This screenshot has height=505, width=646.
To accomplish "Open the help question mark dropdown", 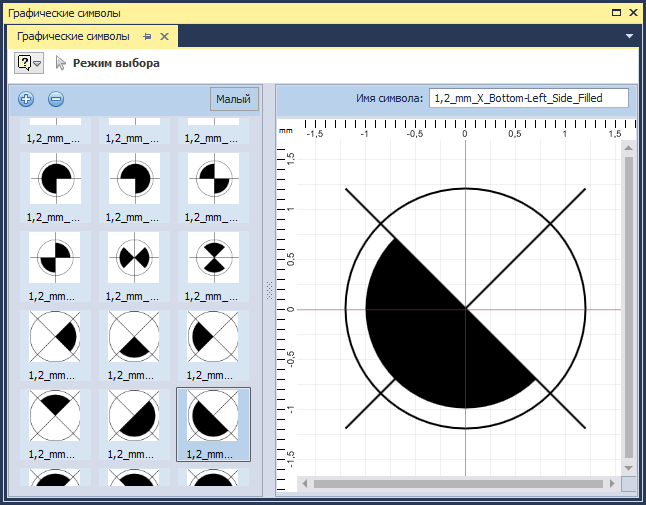I will [29, 63].
